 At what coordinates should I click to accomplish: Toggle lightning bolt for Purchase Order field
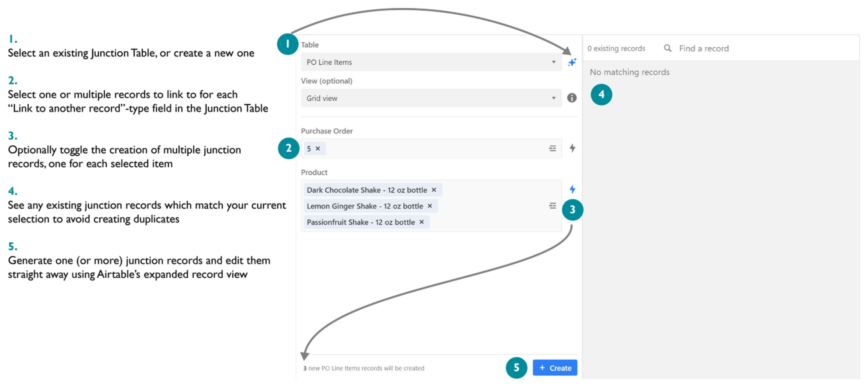[572, 148]
